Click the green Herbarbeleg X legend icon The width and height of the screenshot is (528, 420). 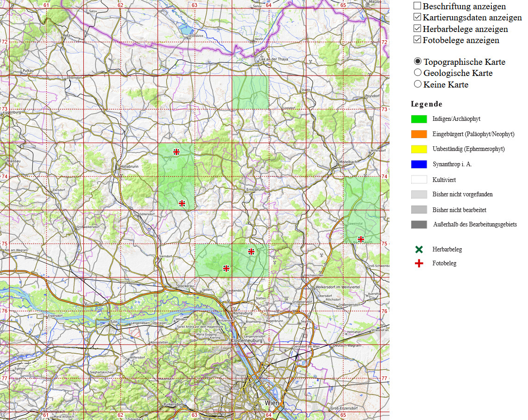click(x=419, y=250)
